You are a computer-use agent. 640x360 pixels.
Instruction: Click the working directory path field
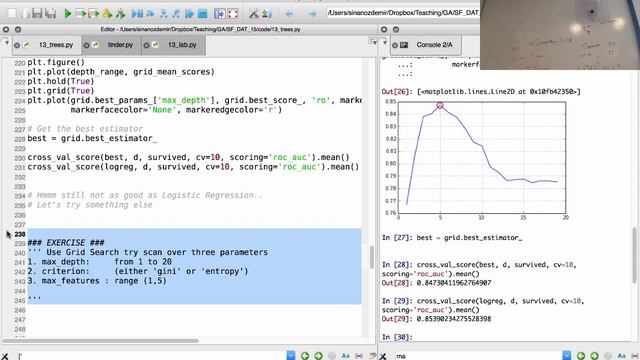[x=403, y=13]
